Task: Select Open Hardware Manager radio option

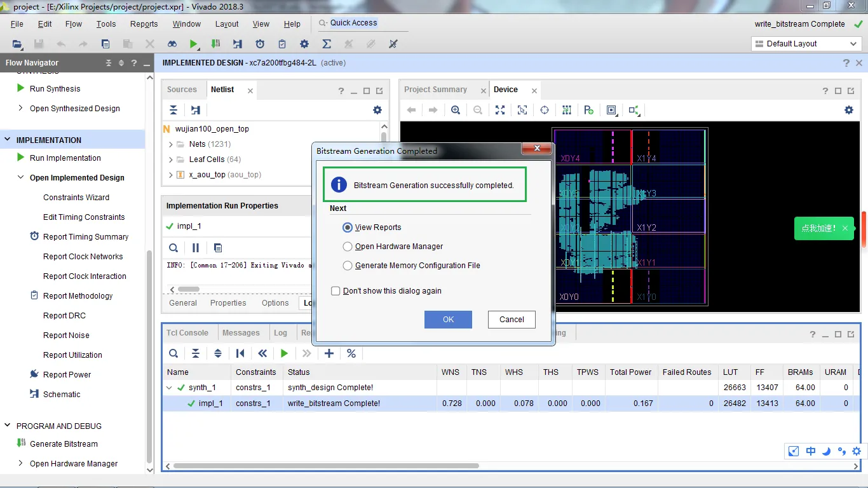Action: [x=348, y=247]
